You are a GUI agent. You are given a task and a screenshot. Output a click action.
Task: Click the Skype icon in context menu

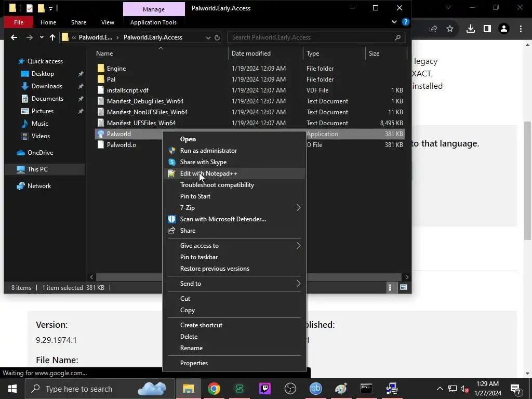[x=172, y=162]
